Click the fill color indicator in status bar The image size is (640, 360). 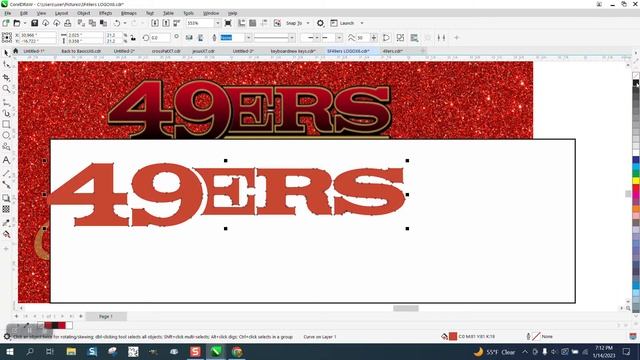453,336
